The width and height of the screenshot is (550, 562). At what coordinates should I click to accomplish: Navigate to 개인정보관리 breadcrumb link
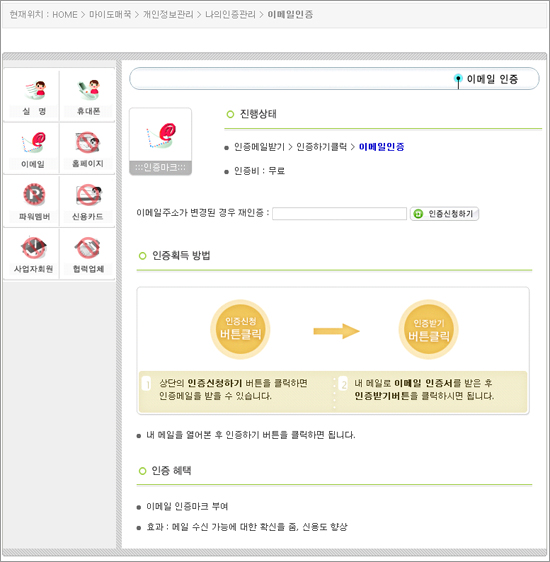168,15
